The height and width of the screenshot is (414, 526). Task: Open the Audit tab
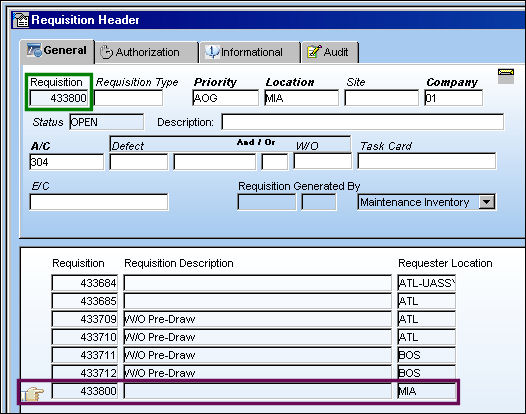(330, 52)
